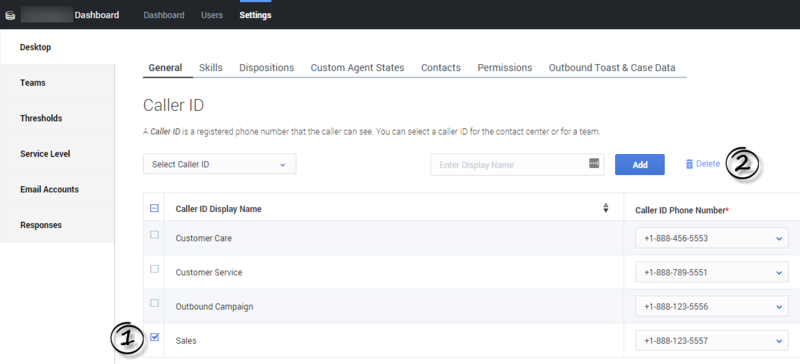Screen dimensions: 800x364
Task: Check the Customer Care row checkbox
Action: (x=154, y=235)
